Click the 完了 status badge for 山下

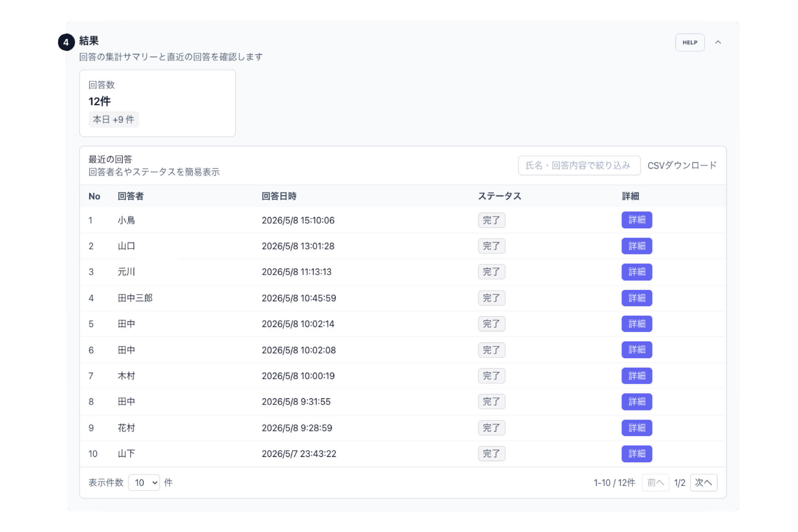pyautogui.click(x=491, y=454)
